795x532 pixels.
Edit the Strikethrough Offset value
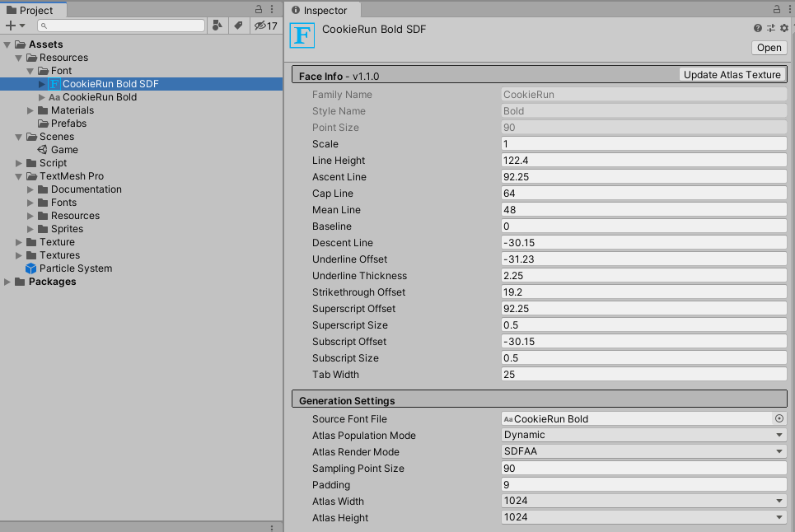pos(644,292)
